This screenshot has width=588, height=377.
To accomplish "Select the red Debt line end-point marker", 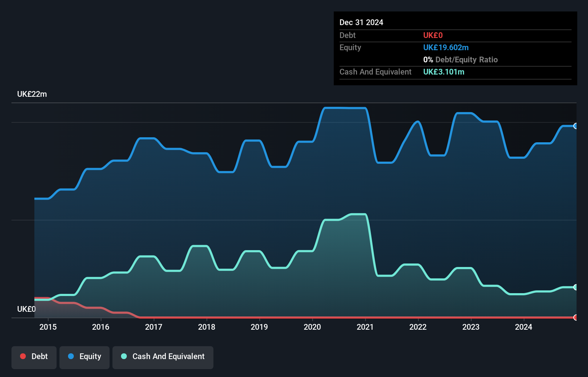I will point(576,318).
